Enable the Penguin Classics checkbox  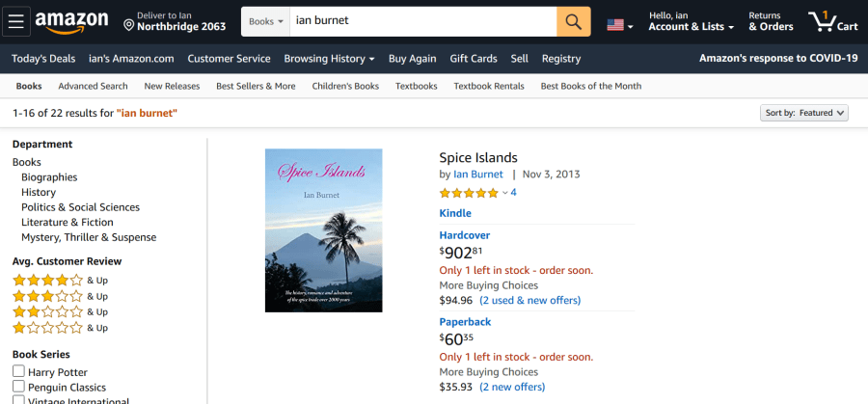tap(18, 388)
